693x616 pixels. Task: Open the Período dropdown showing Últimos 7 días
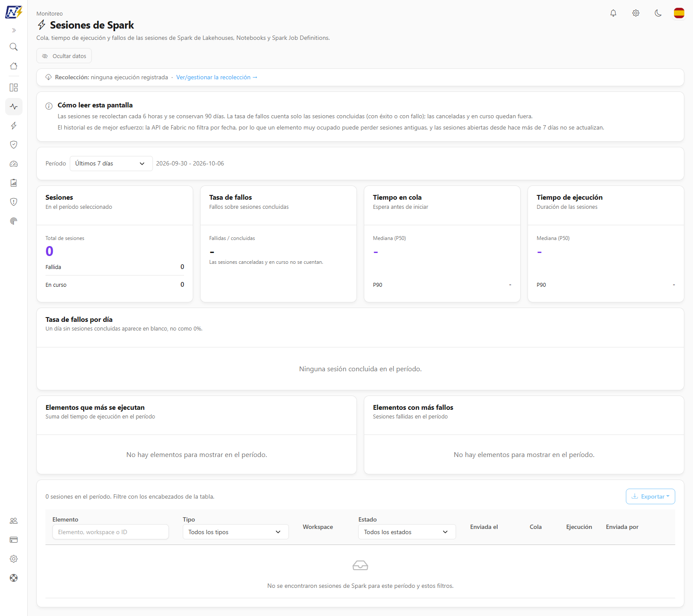(111, 163)
